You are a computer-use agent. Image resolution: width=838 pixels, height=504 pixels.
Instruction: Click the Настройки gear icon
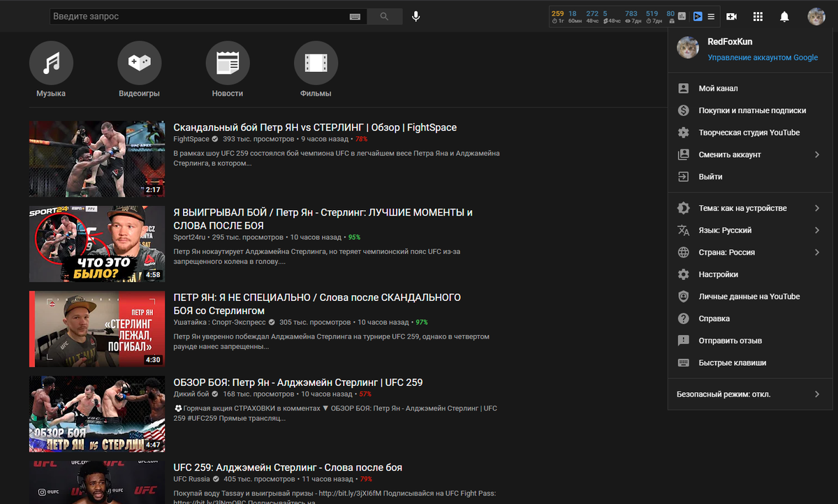(684, 274)
